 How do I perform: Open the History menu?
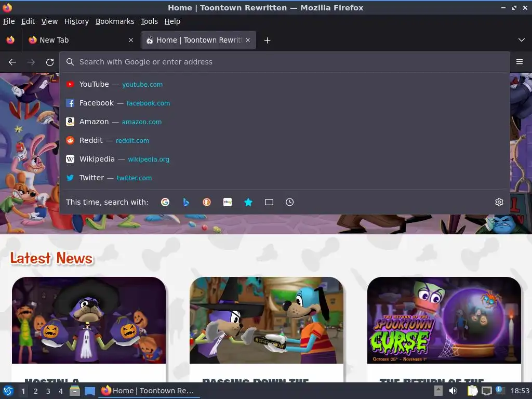pyautogui.click(x=76, y=21)
